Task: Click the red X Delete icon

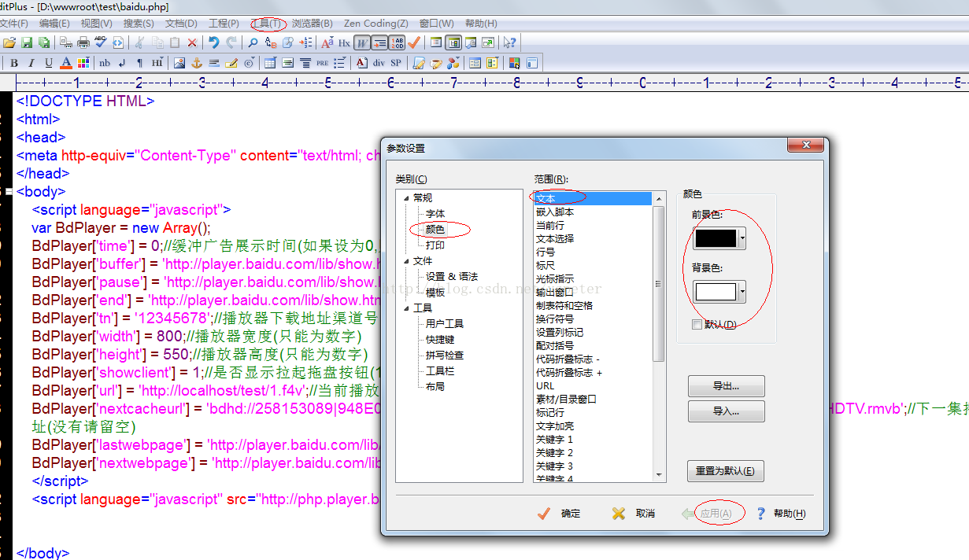Action: pyautogui.click(x=192, y=42)
